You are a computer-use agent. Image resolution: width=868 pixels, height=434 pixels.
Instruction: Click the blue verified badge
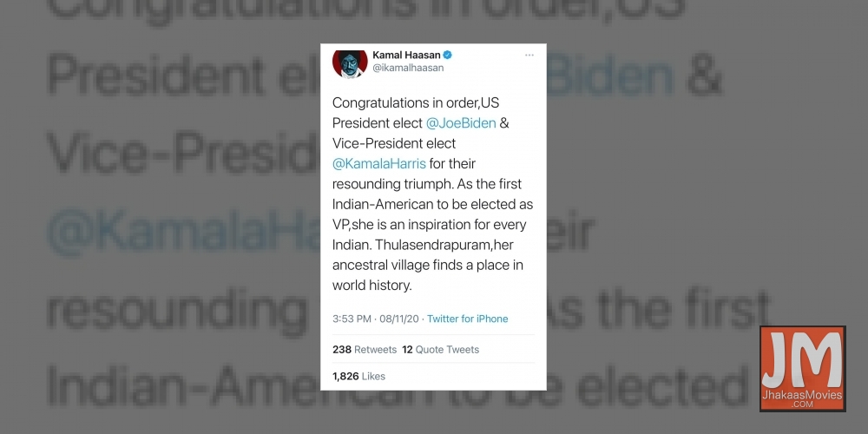pos(448,55)
